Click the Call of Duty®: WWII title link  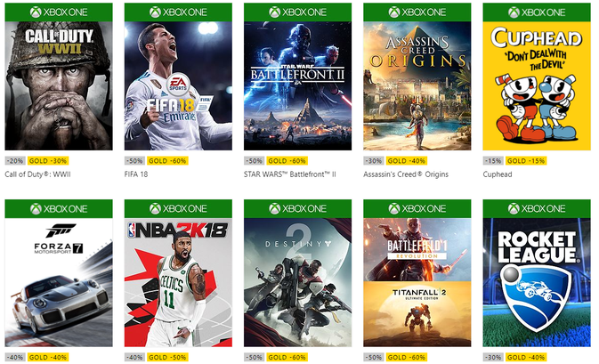(37, 174)
